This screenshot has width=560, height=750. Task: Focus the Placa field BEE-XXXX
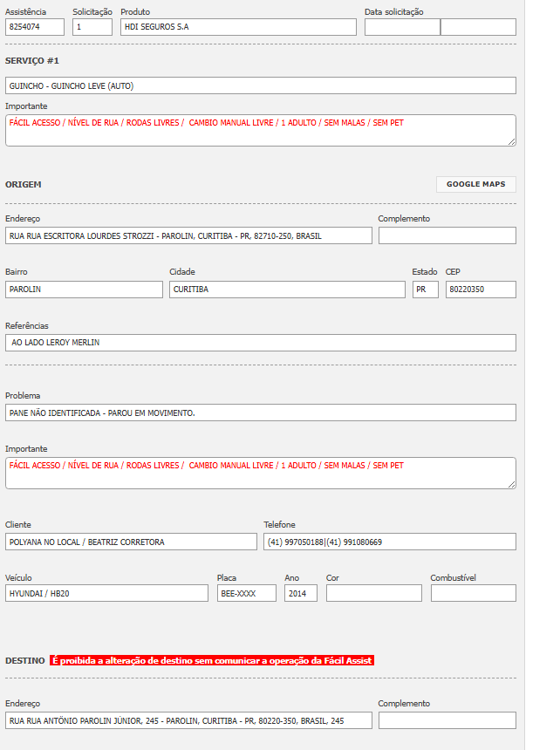pos(246,593)
